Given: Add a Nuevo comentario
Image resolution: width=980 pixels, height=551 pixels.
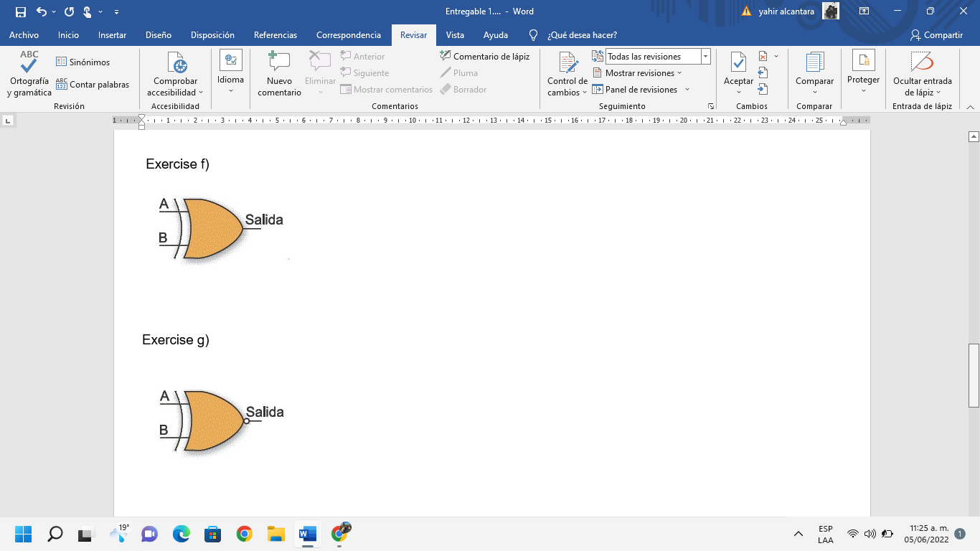Looking at the screenshot, I should pos(279,74).
